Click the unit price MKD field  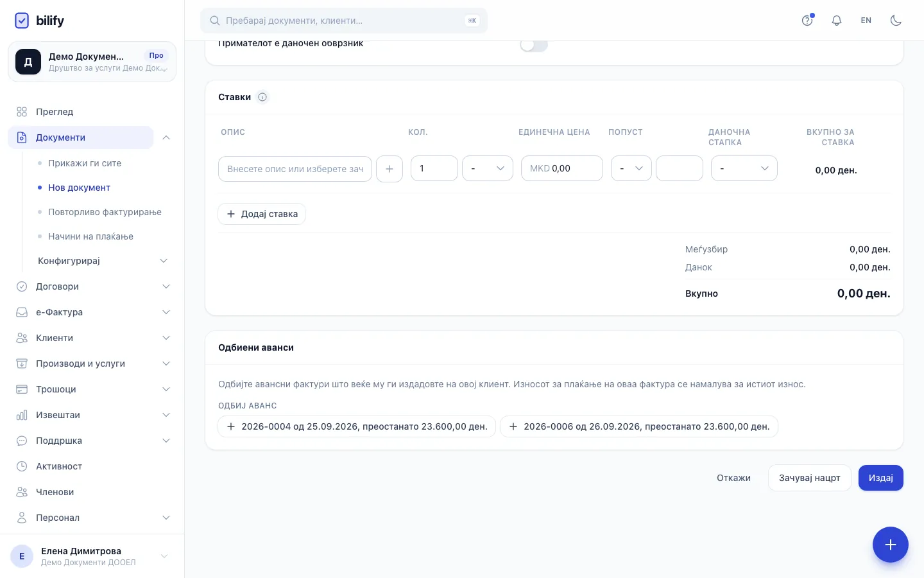pos(562,168)
